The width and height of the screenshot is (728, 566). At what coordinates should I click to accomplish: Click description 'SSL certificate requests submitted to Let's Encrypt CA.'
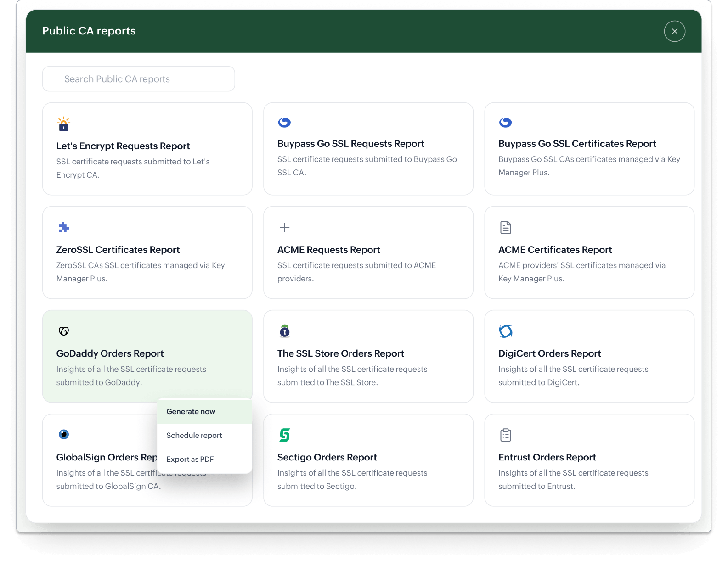(133, 168)
